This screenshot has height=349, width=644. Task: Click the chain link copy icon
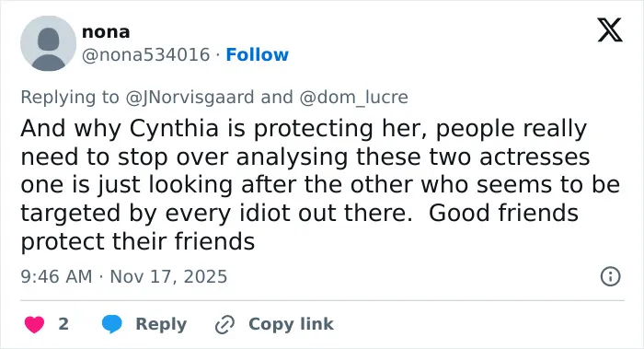(224, 324)
